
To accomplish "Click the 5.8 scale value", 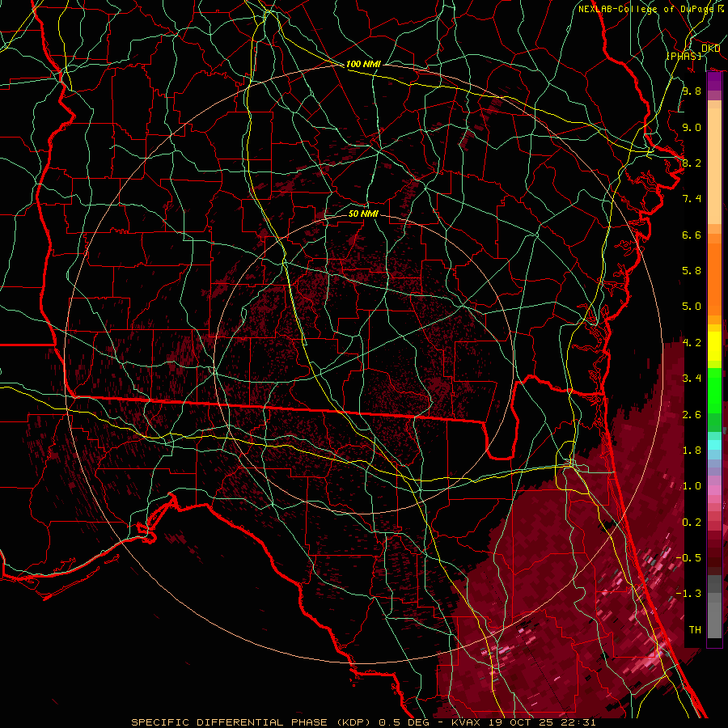I will click(x=692, y=271).
